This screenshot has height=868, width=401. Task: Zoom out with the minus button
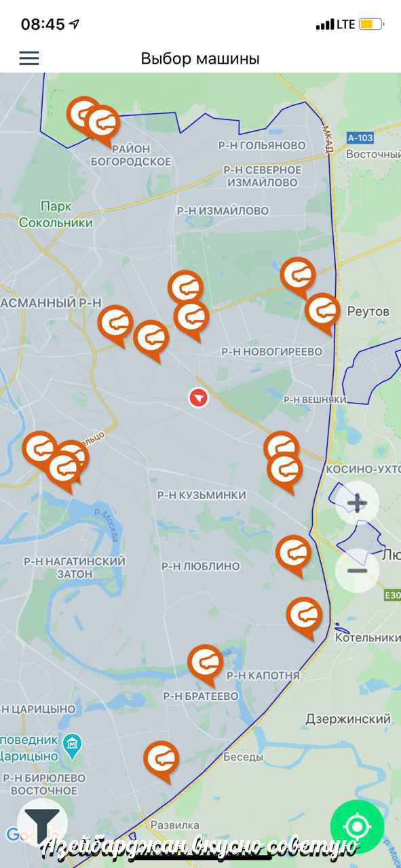coord(357,570)
